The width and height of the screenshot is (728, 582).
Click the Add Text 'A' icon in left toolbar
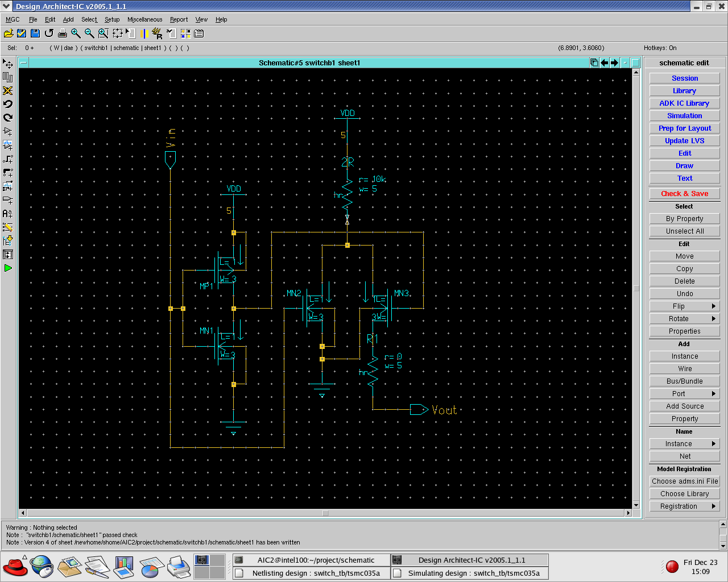[x=8, y=214]
